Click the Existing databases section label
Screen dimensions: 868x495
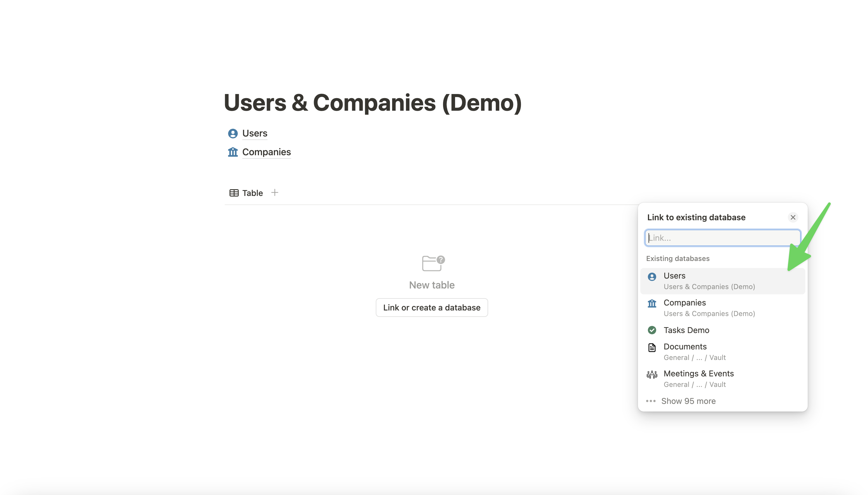677,258
